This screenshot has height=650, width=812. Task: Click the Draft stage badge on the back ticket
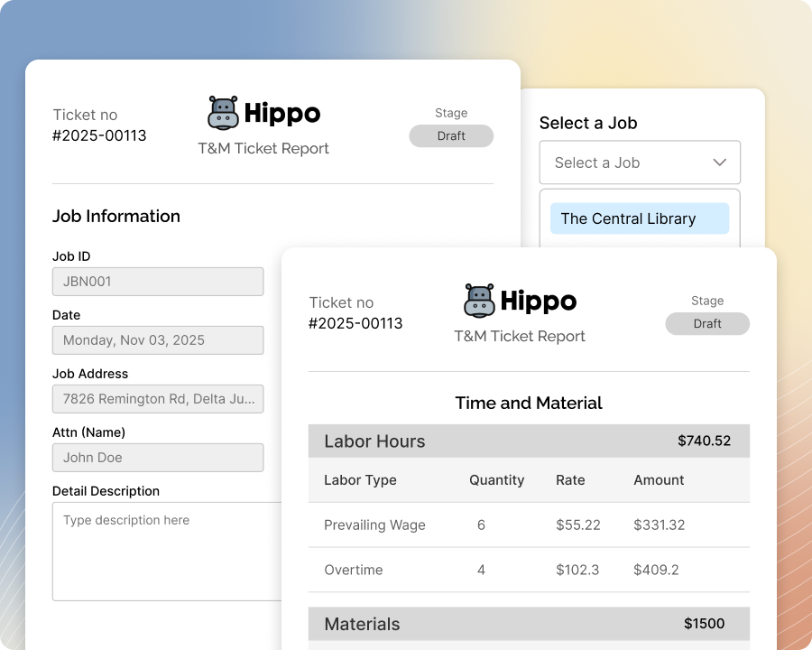(451, 135)
